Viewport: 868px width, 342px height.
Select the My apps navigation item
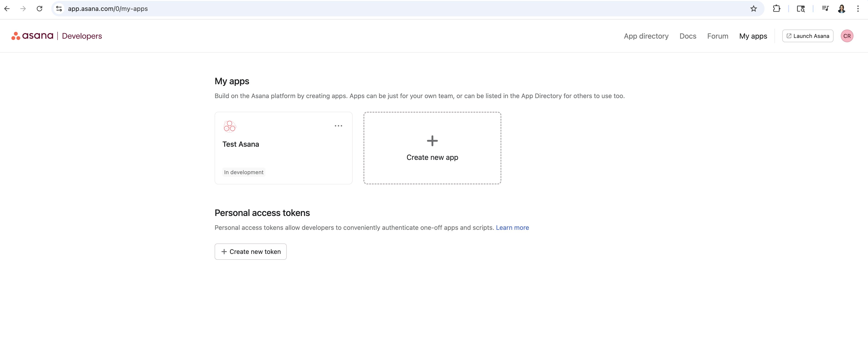click(753, 36)
